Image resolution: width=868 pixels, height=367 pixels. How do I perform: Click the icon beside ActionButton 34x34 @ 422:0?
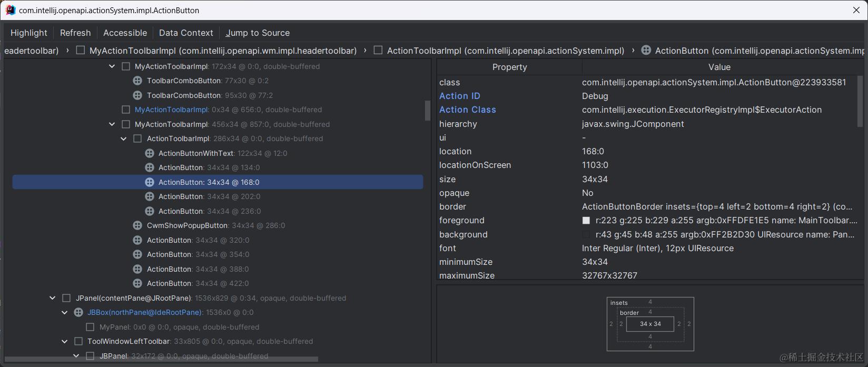pos(137,283)
